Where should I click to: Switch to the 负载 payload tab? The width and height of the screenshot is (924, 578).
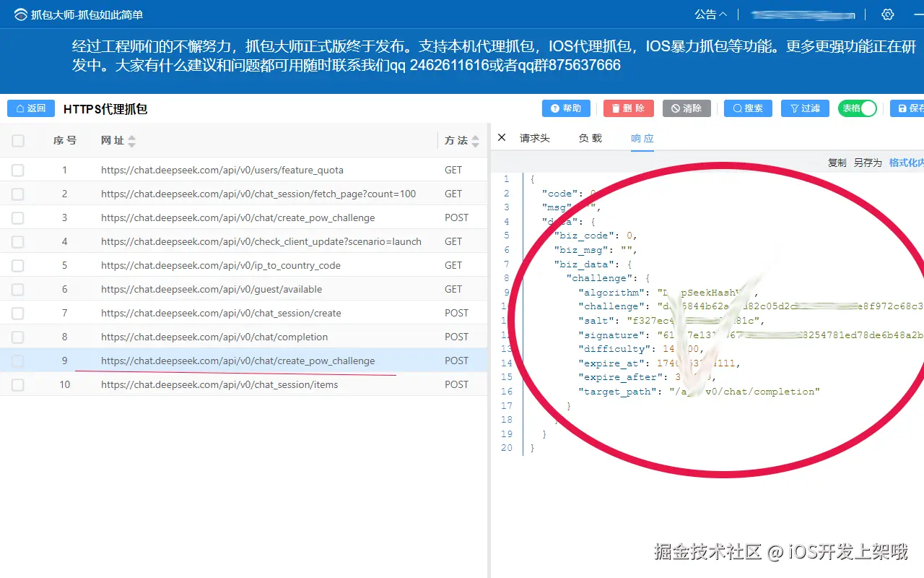coord(590,138)
